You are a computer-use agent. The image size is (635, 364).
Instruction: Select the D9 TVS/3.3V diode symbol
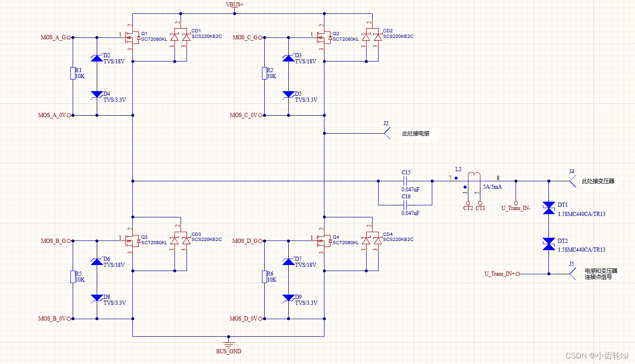[288, 297]
